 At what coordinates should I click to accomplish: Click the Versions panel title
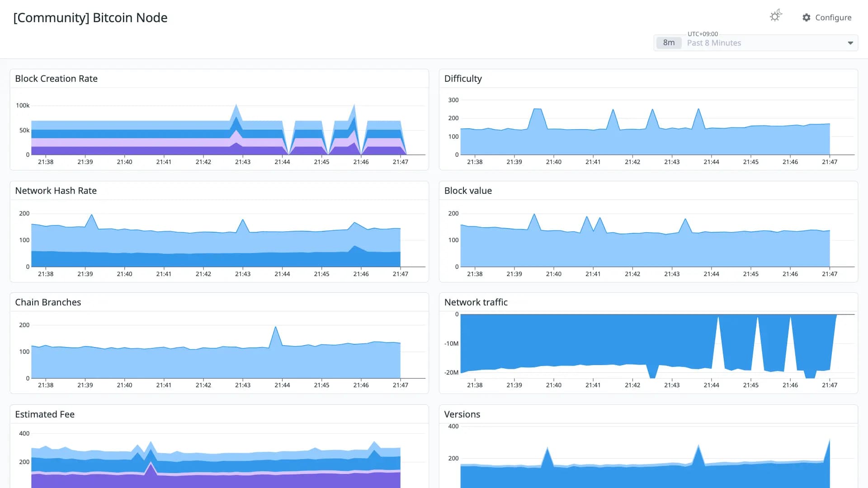pos(462,414)
